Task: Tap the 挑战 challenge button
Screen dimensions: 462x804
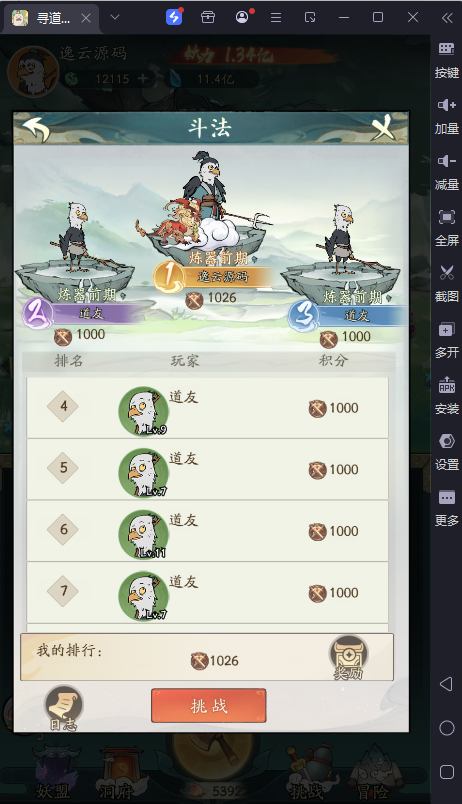Action: coord(209,706)
